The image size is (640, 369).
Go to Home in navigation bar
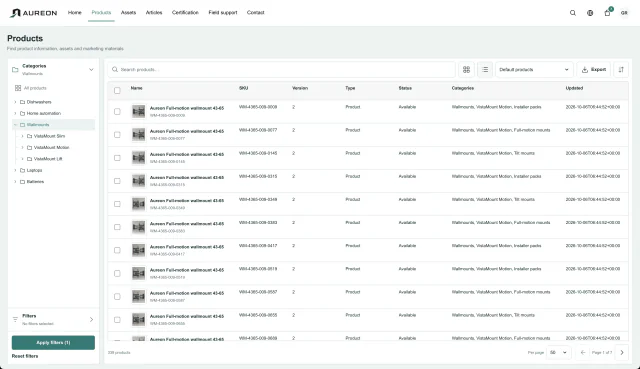(75, 13)
